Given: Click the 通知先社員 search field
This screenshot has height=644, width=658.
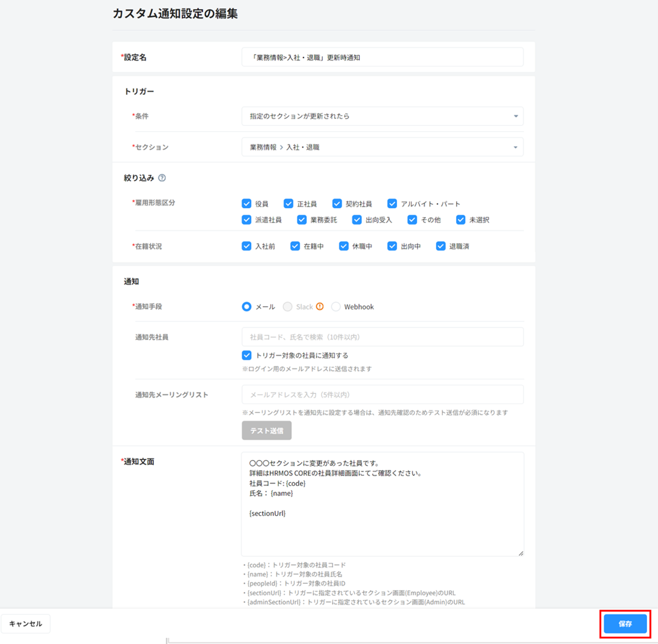Looking at the screenshot, I should [382, 337].
